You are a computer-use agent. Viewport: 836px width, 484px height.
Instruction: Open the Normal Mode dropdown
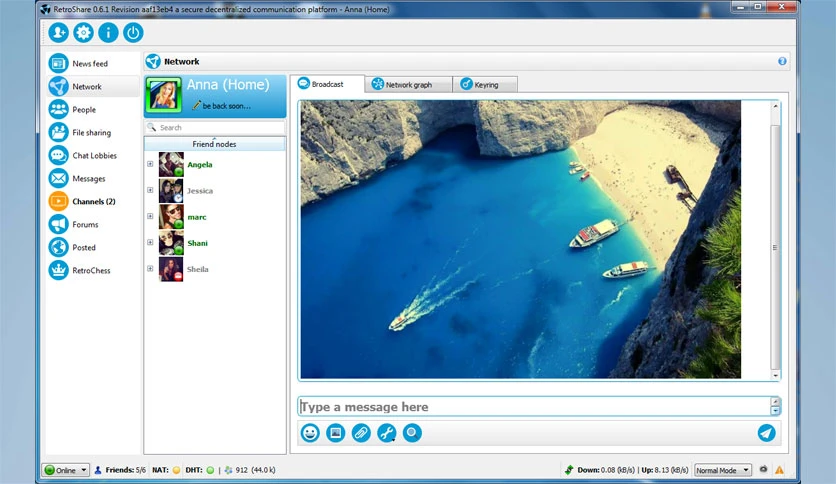[722, 470]
